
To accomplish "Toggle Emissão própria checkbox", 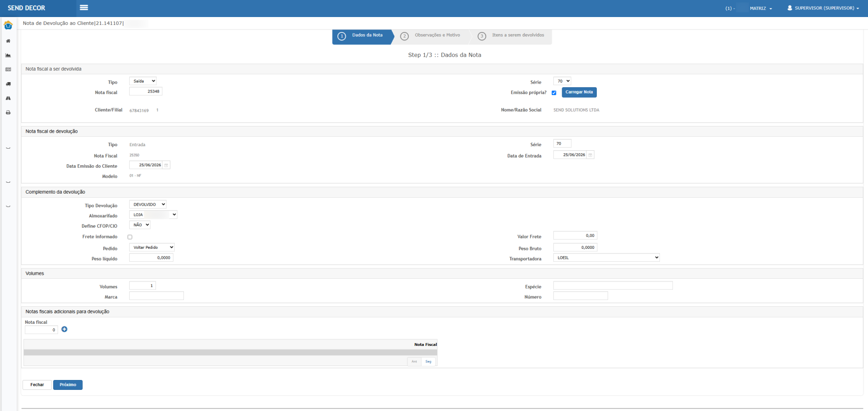I will pos(554,93).
